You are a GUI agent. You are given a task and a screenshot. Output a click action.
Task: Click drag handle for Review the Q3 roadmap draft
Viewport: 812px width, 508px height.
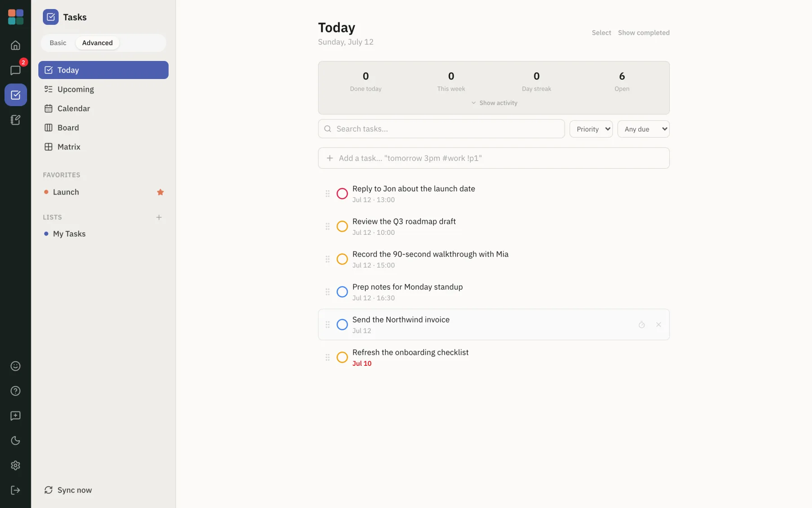click(x=328, y=226)
